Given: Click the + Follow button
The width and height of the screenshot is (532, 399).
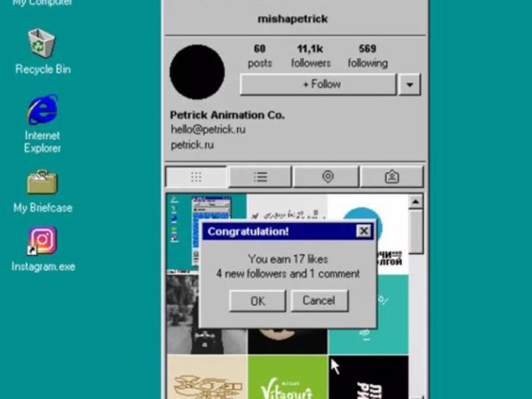Looking at the screenshot, I should [x=318, y=84].
